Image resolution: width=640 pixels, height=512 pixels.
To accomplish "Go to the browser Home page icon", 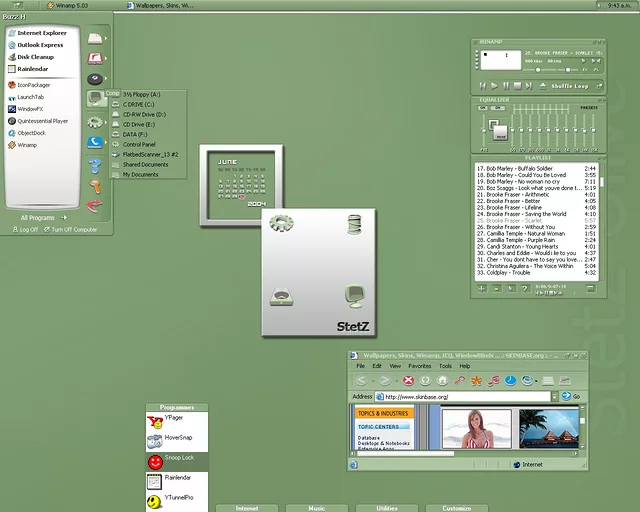I will [444, 380].
